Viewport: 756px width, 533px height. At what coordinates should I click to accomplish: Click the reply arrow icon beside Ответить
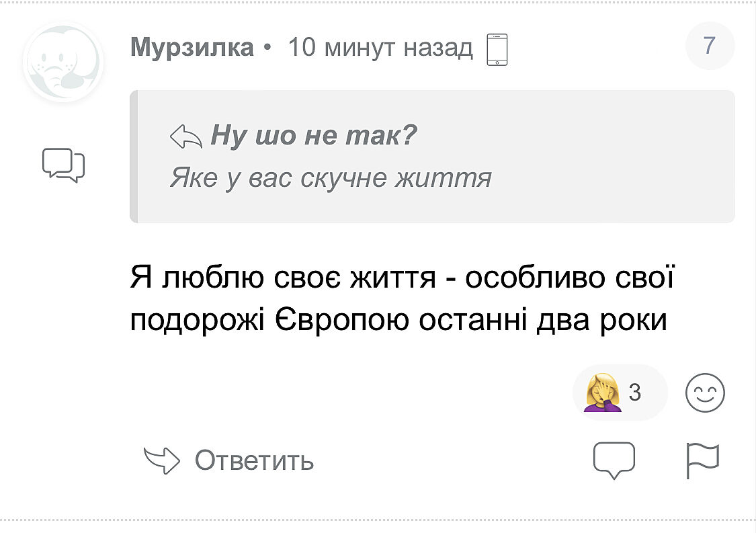[x=163, y=461]
